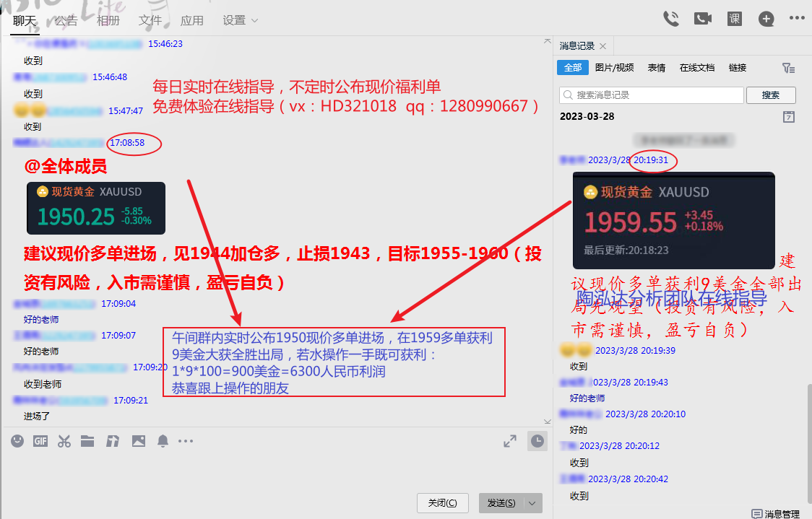Select the 链接 filter
The image size is (812, 519).
point(738,68)
